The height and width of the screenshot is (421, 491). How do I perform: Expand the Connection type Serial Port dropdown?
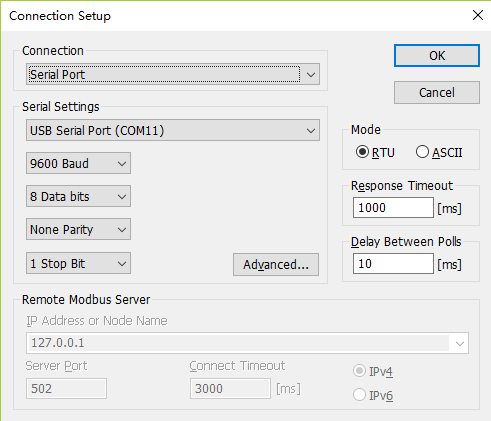(173, 74)
